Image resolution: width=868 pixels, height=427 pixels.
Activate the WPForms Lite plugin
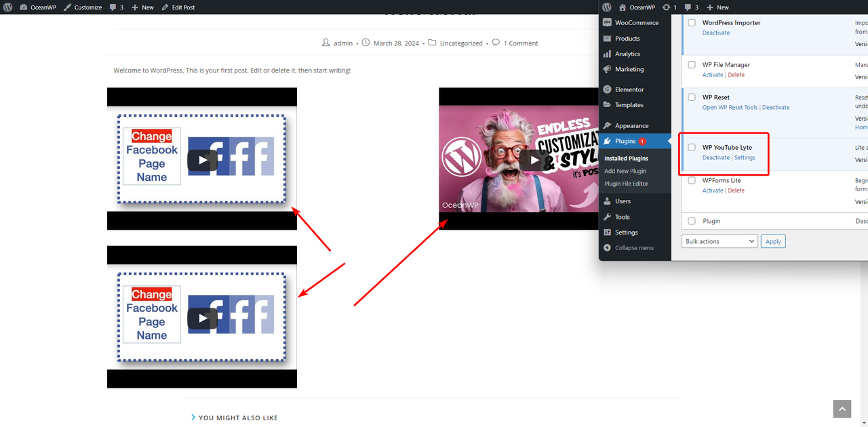[713, 190]
